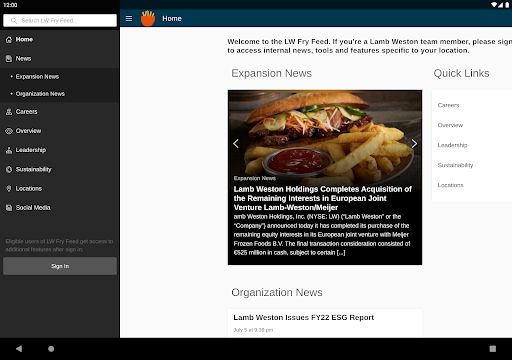Click the Home house icon in sidebar
Viewport: 512px width, 360px height.
pos(9,40)
